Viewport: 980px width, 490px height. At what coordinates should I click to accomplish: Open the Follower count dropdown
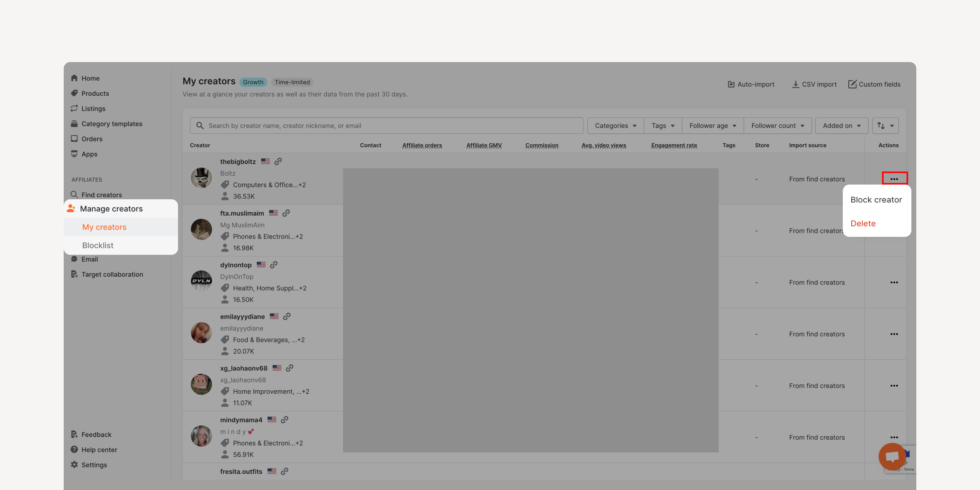(x=777, y=125)
